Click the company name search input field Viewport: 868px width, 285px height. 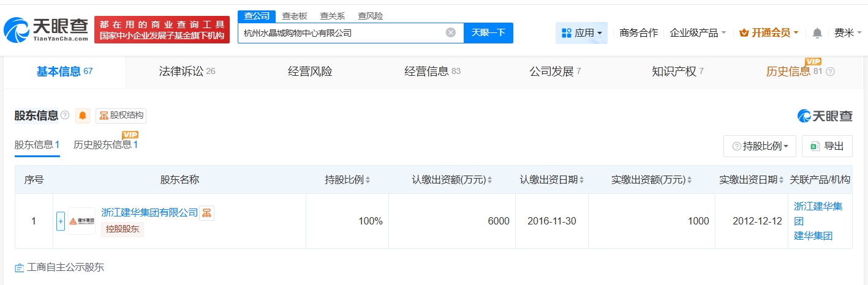coord(340,33)
